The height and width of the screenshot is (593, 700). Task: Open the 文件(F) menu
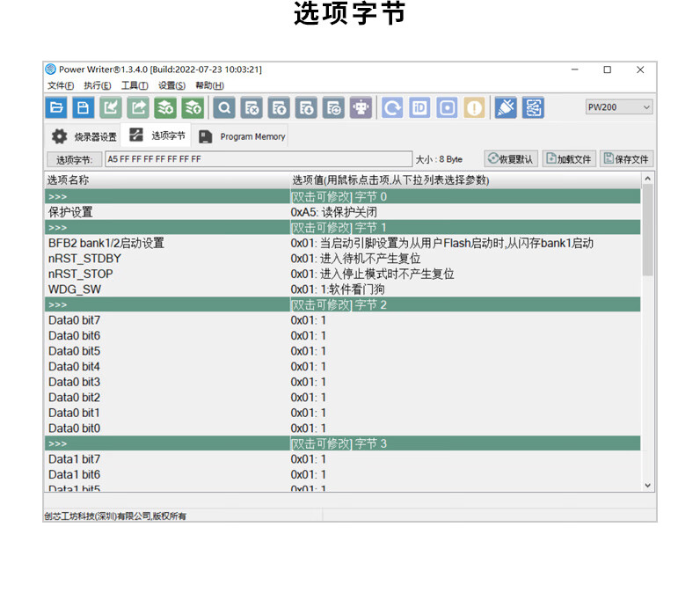(60, 85)
